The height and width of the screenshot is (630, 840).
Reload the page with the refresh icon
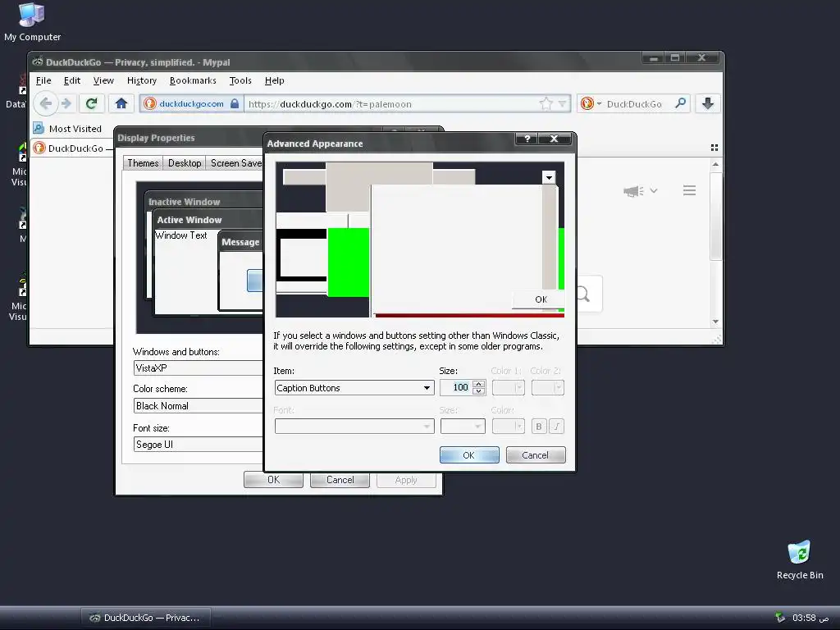[92, 103]
